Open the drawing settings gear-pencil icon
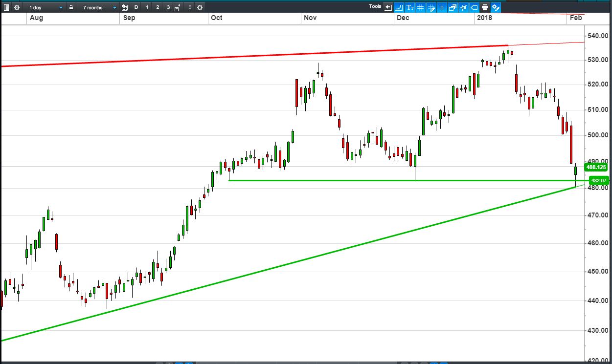 496,7
